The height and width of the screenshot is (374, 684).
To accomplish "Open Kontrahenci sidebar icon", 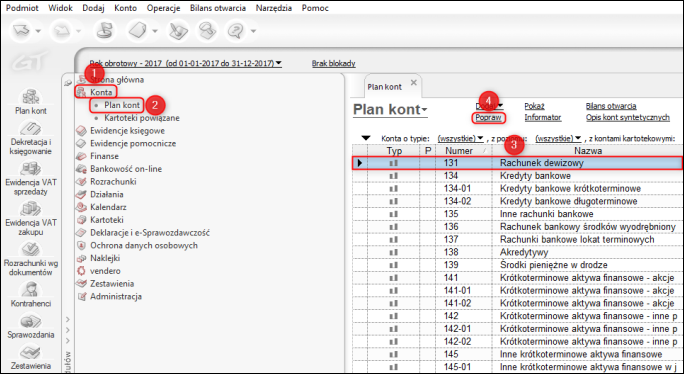I will tap(31, 295).
